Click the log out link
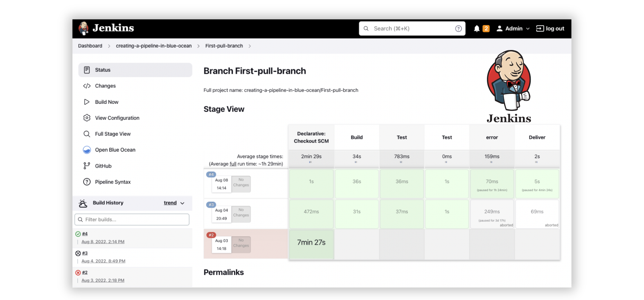644x300 pixels. (x=550, y=29)
